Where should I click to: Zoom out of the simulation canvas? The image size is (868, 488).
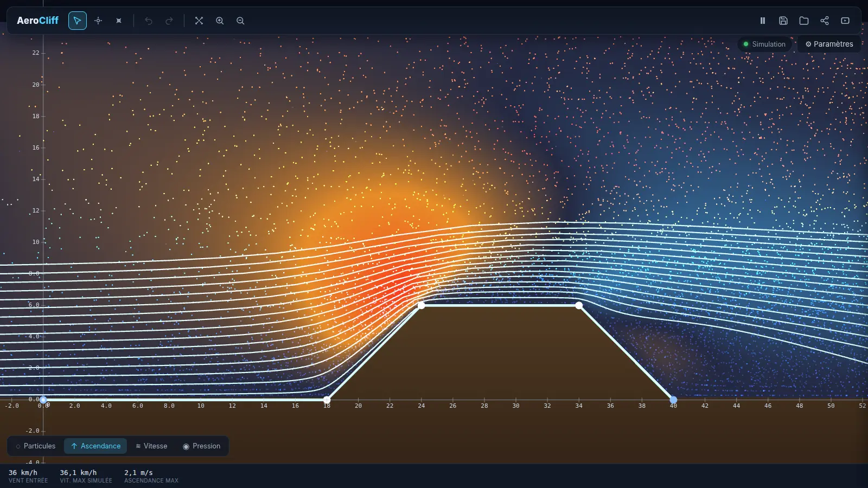click(240, 21)
